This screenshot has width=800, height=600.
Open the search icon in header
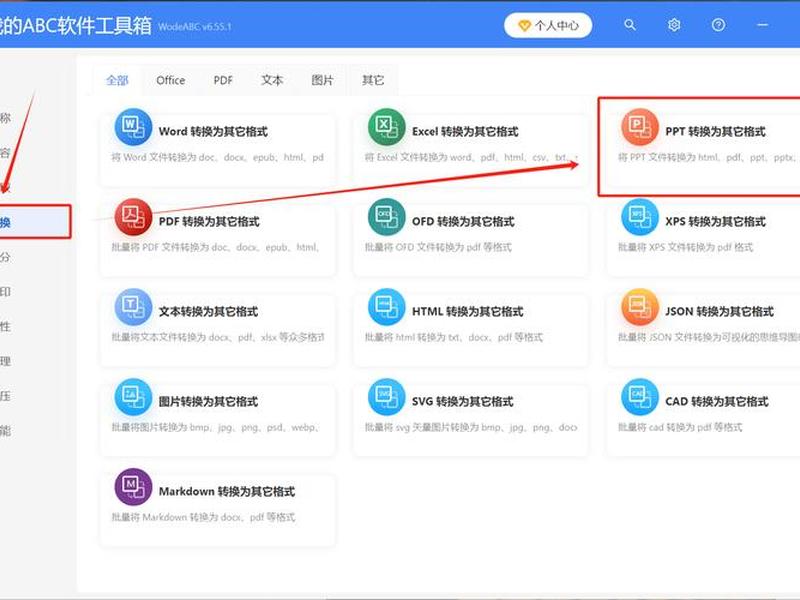[x=630, y=25]
